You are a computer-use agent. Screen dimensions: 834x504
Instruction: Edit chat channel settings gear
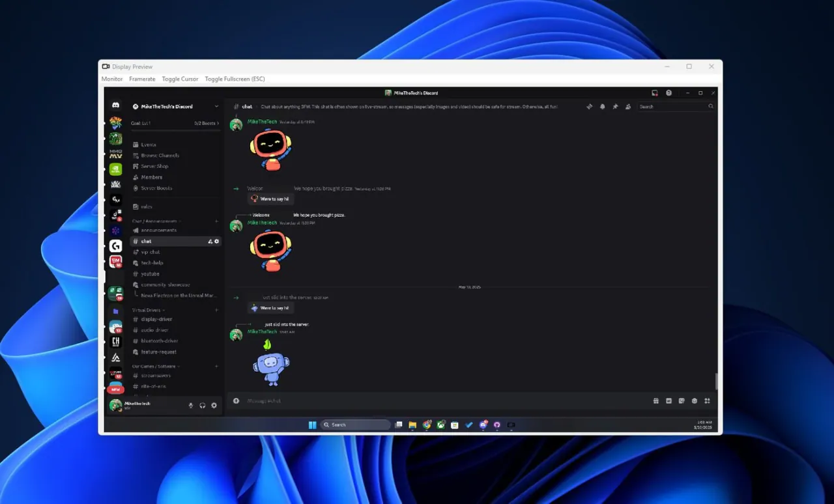click(x=217, y=242)
